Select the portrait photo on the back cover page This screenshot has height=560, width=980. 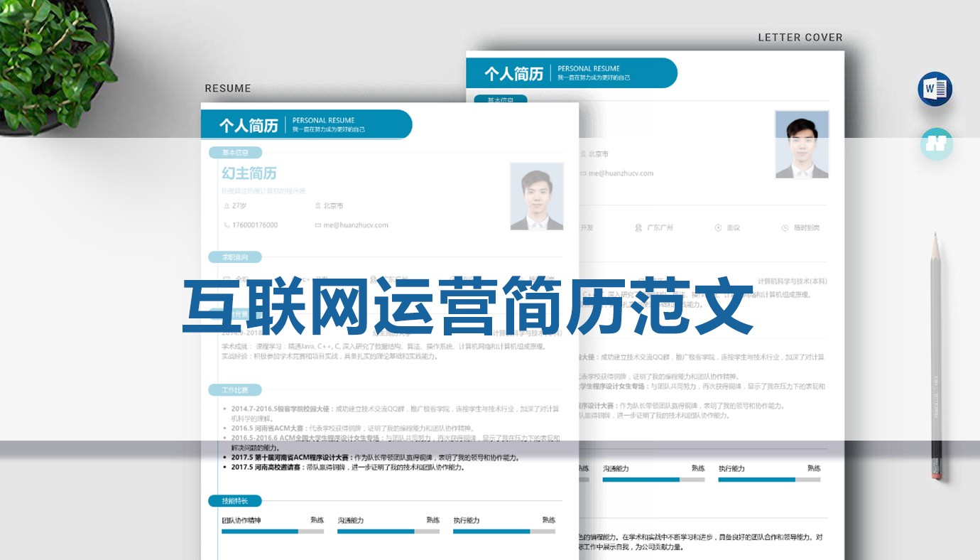802,144
